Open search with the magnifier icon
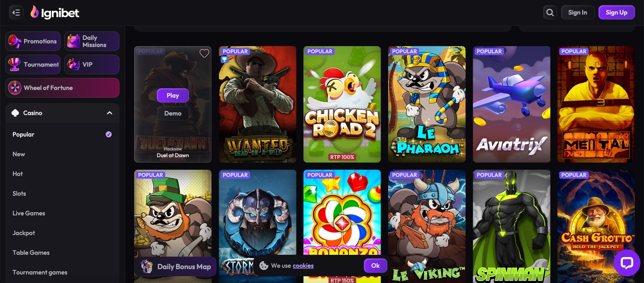This screenshot has width=644, height=283. [550, 13]
